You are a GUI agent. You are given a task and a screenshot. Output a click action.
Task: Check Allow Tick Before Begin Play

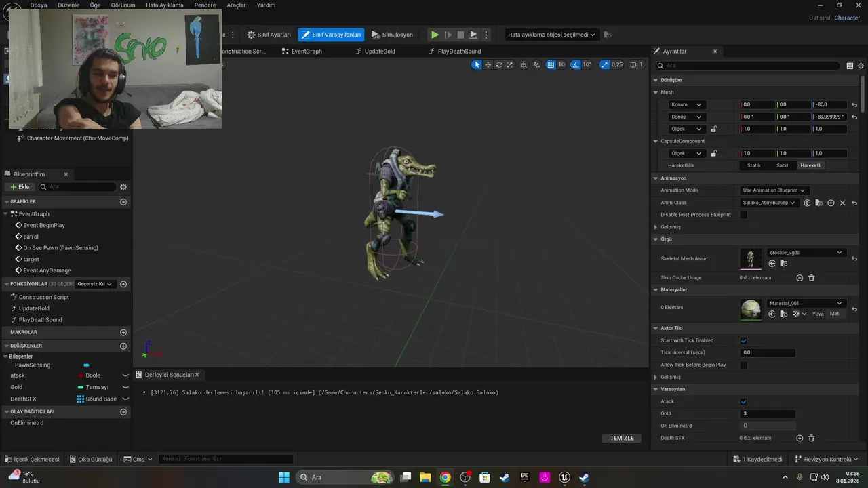point(743,365)
